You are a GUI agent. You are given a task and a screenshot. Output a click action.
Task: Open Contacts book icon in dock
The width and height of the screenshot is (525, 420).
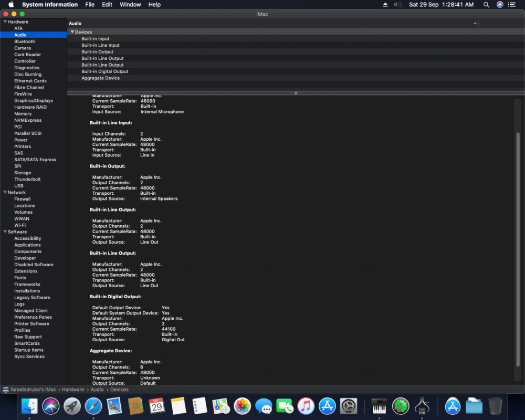(135, 406)
